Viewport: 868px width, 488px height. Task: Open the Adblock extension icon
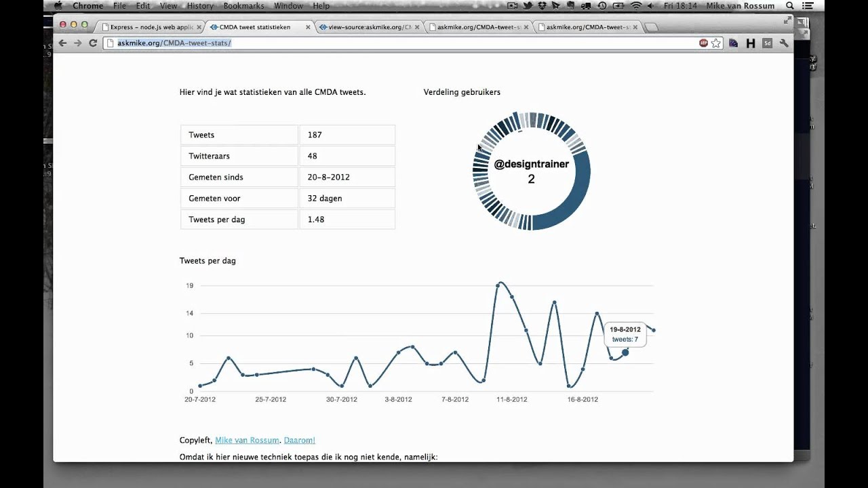click(x=704, y=43)
